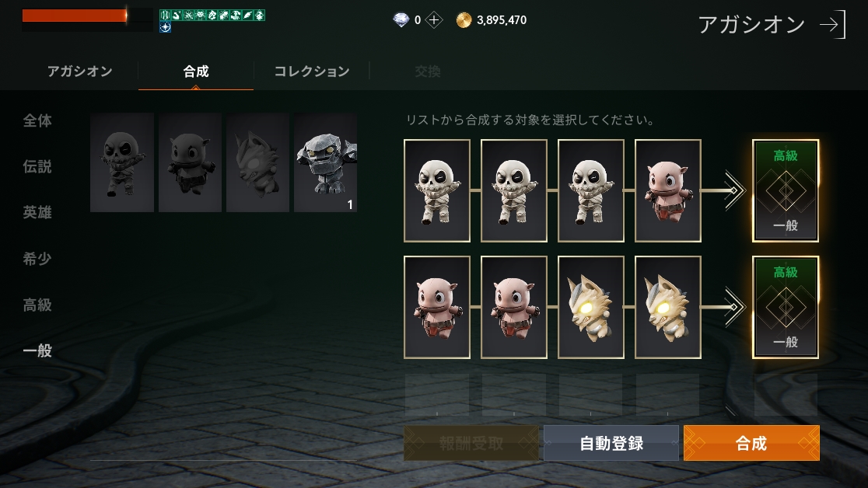Screen dimensions: 868x488
Task: Click pink imp in top synthesis row
Action: pos(667,191)
